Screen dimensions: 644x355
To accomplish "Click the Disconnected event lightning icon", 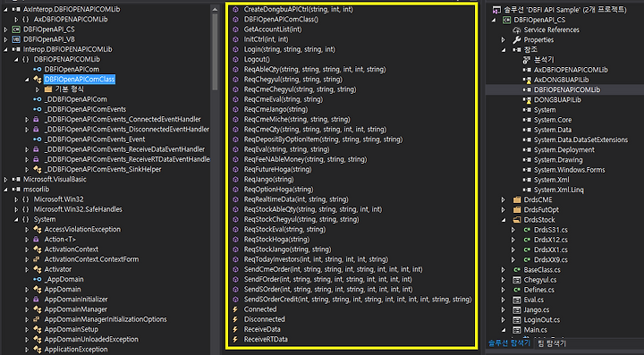I will click(x=235, y=319).
